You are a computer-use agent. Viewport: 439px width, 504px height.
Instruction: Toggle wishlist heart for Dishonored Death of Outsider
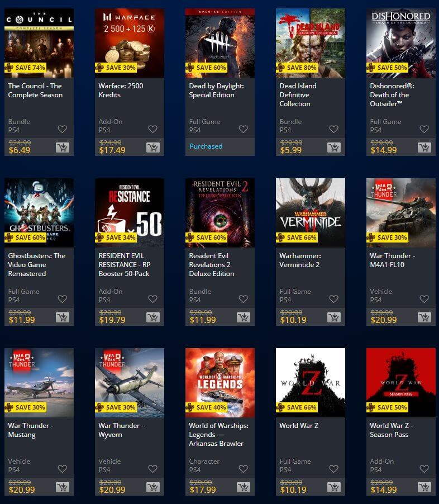tap(424, 129)
